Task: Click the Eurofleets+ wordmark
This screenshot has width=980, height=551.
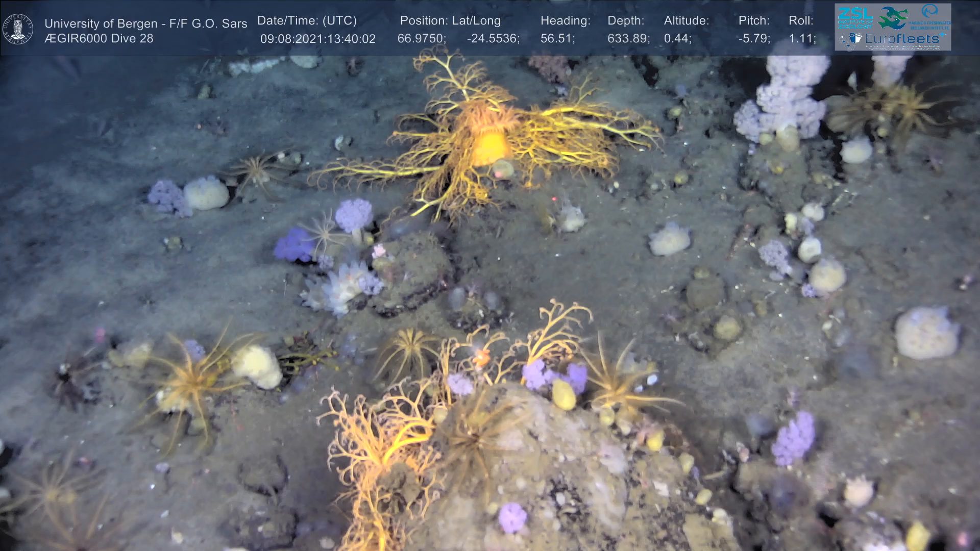Action: click(902, 39)
